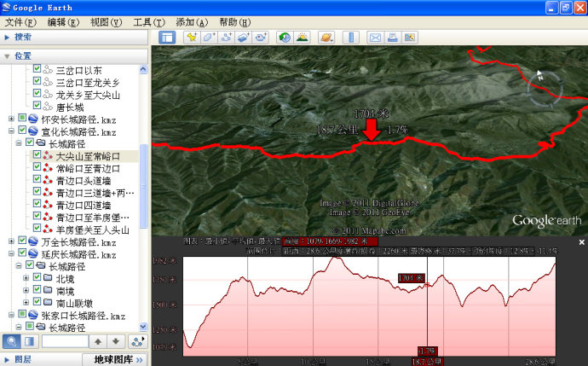Click the places search text field
Image resolution: width=588 pixels, height=366 pixels.
tap(65, 341)
